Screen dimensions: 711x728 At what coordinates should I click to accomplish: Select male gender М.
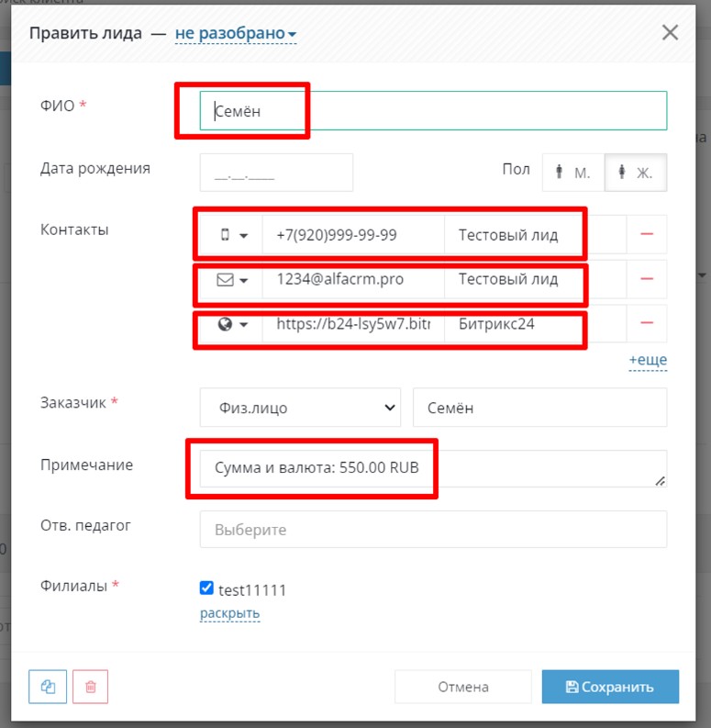pos(573,173)
